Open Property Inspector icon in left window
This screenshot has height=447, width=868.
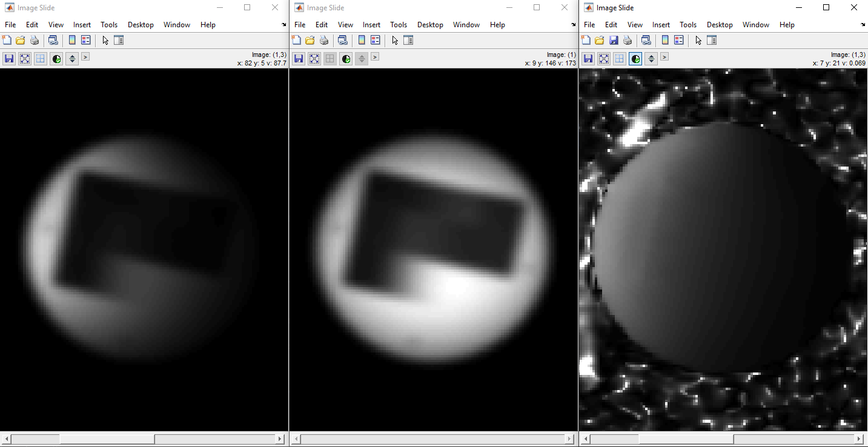(x=119, y=41)
